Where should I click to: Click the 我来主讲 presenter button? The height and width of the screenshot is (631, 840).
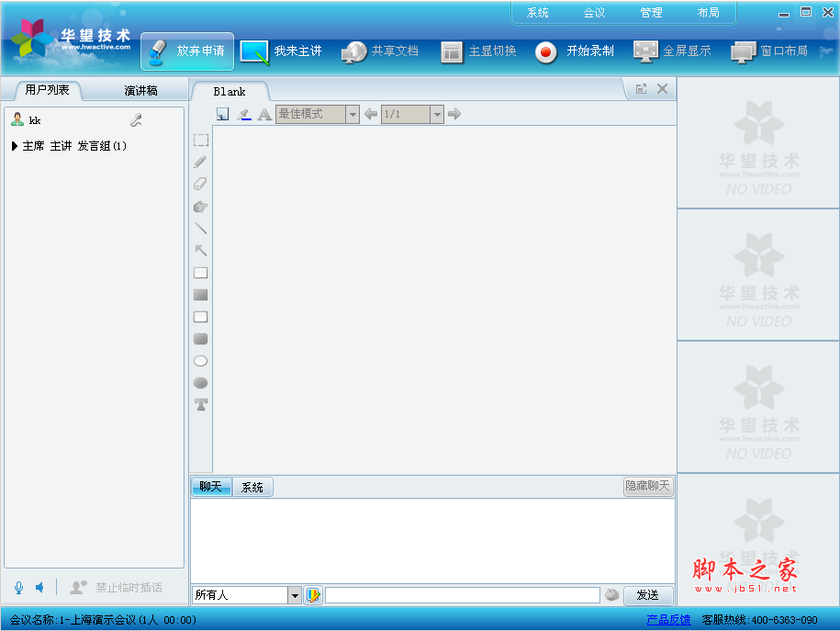(x=281, y=51)
